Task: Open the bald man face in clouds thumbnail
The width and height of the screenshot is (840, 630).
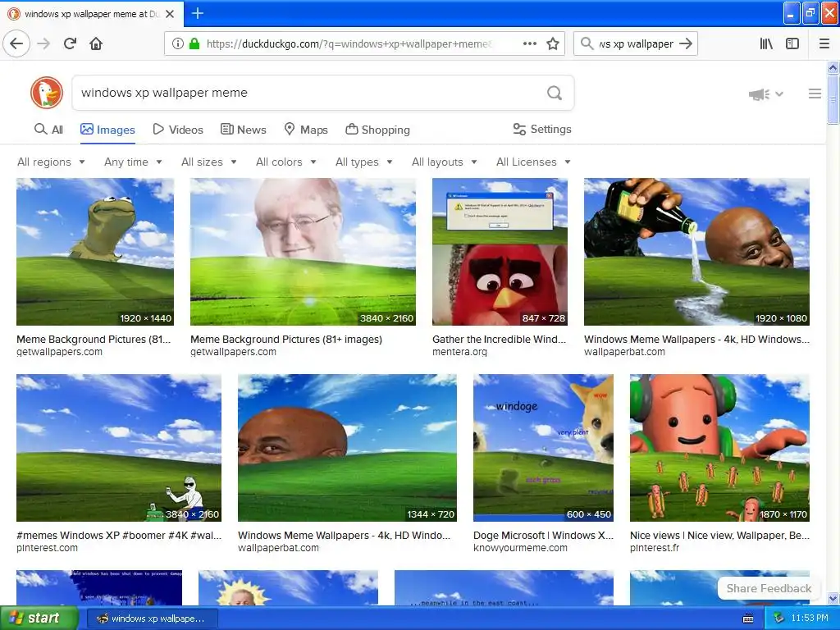Action: (303, 252)
